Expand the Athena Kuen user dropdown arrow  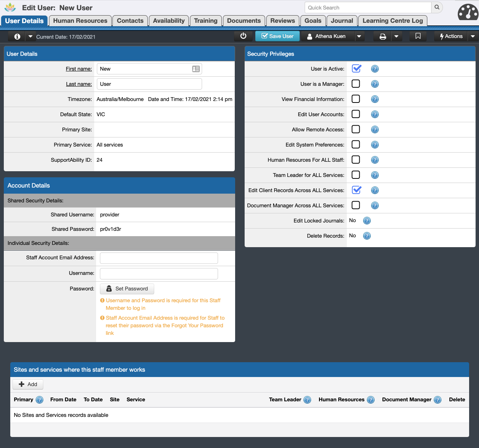[x=359, y=36]
